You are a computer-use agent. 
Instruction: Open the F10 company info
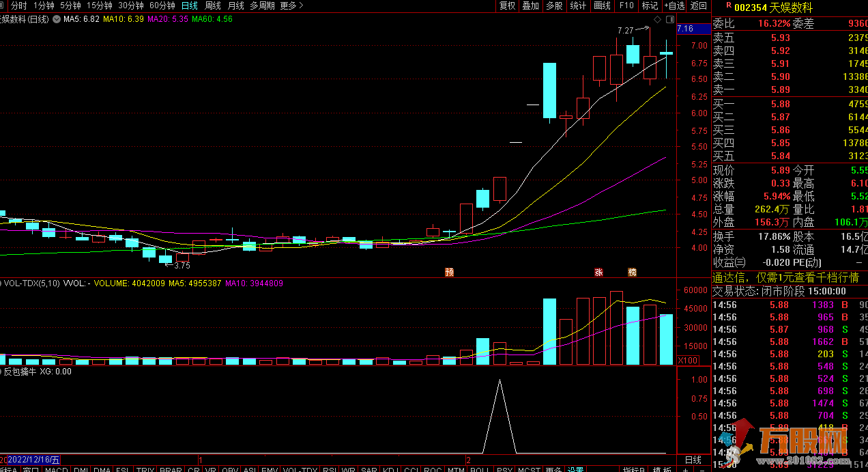(626, 5)
